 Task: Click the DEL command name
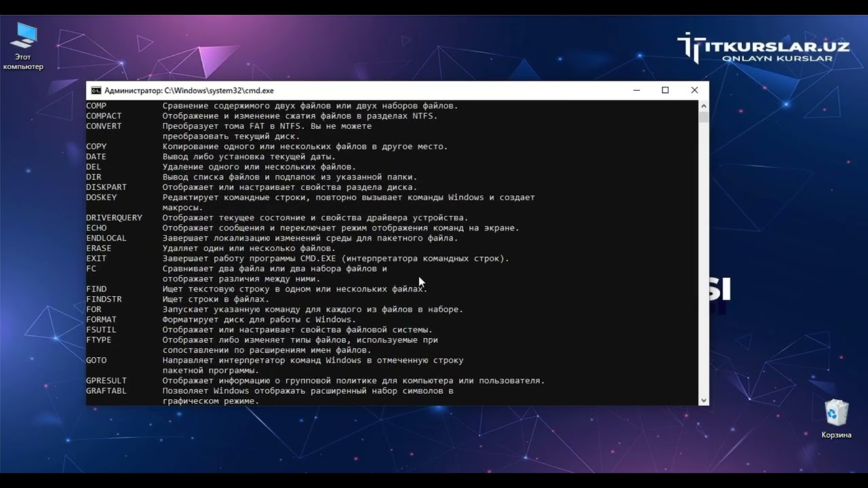coord(94,167)
